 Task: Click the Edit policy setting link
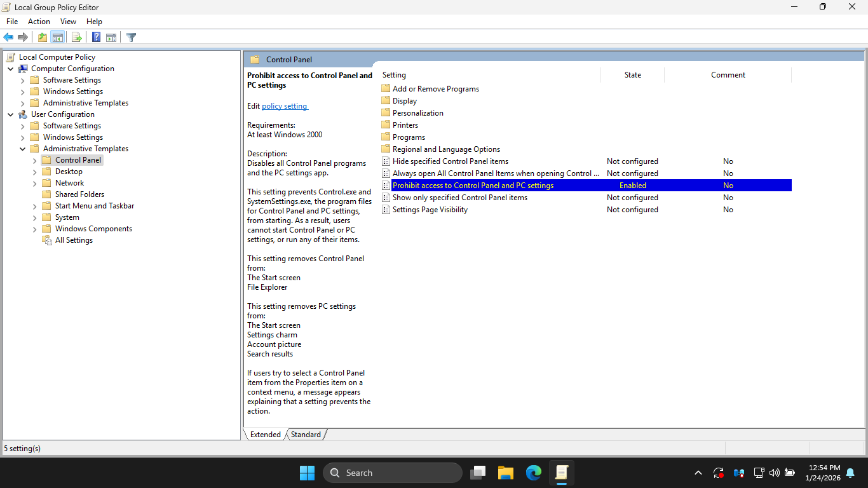coord(284,106)
